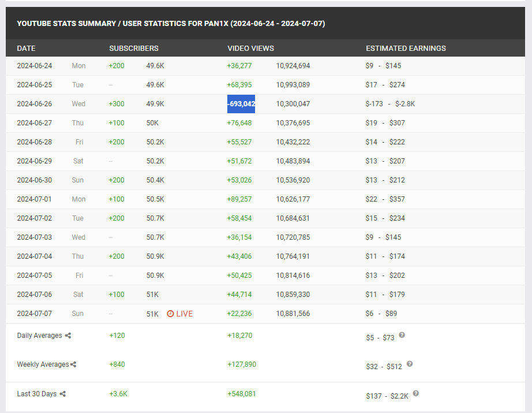Click the 2024-06-26 date cell
This screenshot has width=532, height=413.
pyautogui.click(x=35, y=104)
